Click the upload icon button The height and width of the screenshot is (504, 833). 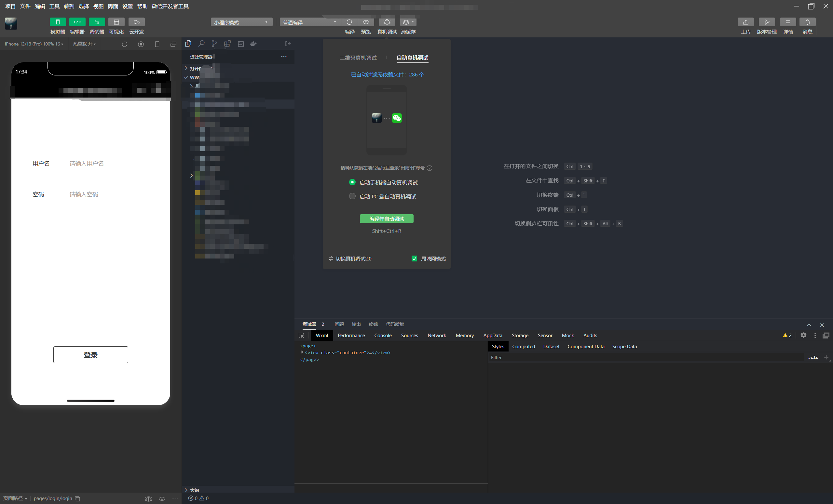(745, 22)
